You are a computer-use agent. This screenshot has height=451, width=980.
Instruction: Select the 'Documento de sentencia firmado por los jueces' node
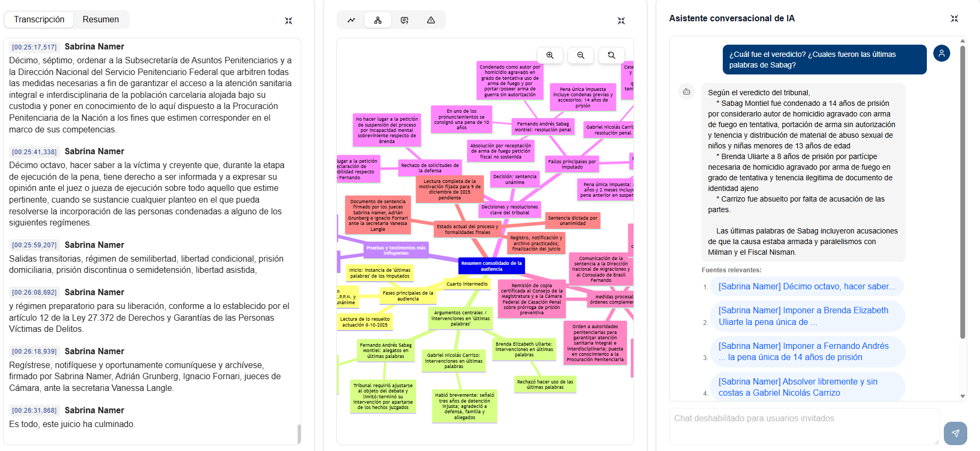tap(378, 215)
